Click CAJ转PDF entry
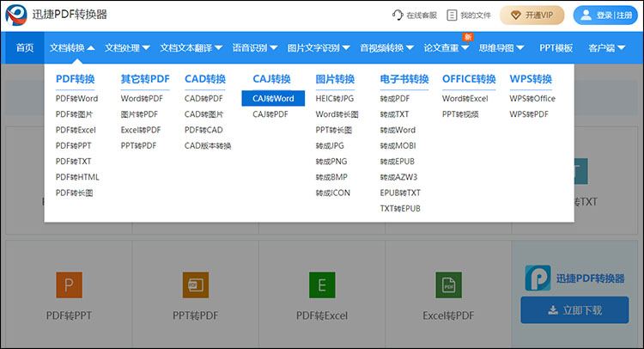The height and width of the screenshot is (349, 644). 270,114
